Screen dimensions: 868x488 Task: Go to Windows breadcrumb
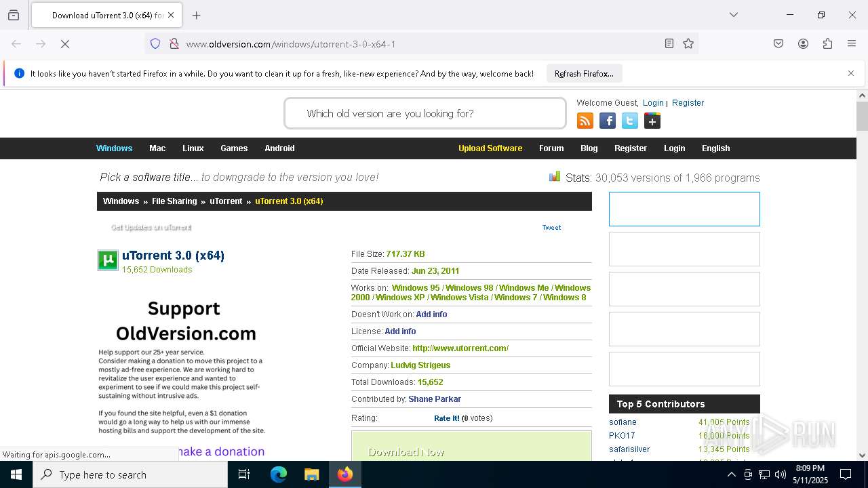(121, 201)
